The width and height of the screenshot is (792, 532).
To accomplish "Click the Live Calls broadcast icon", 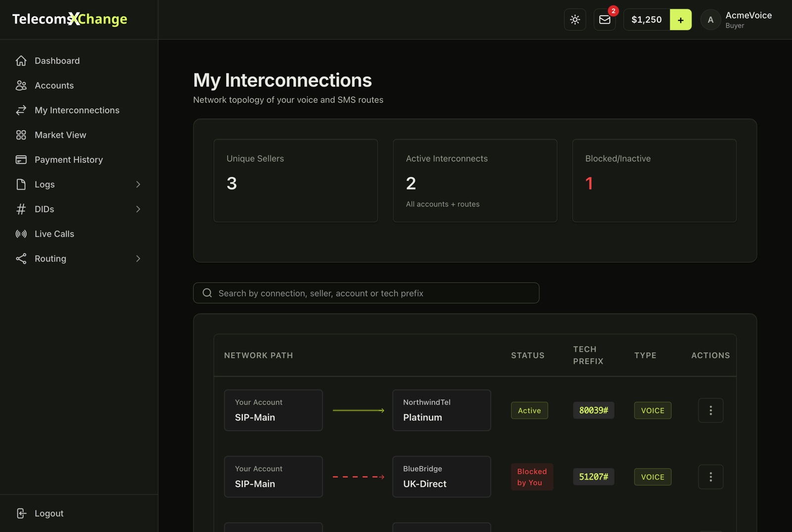I will [x=21, y=234].
